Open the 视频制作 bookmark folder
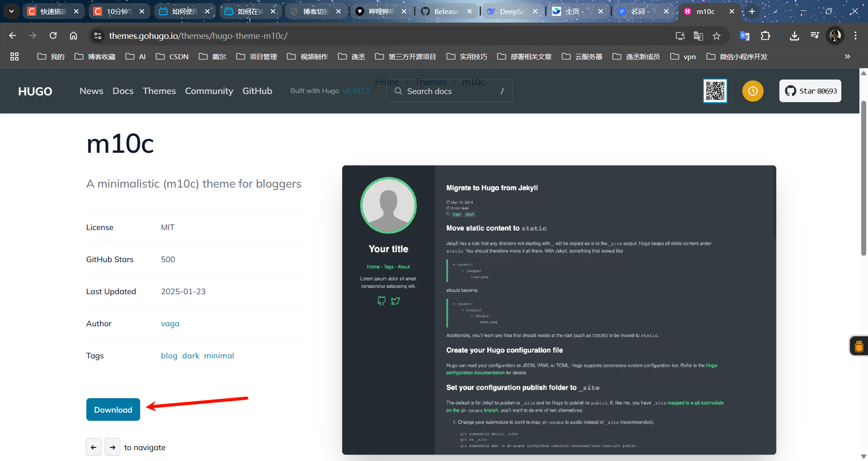Viewport: 868px width, 461px height. tap(307, 56)
